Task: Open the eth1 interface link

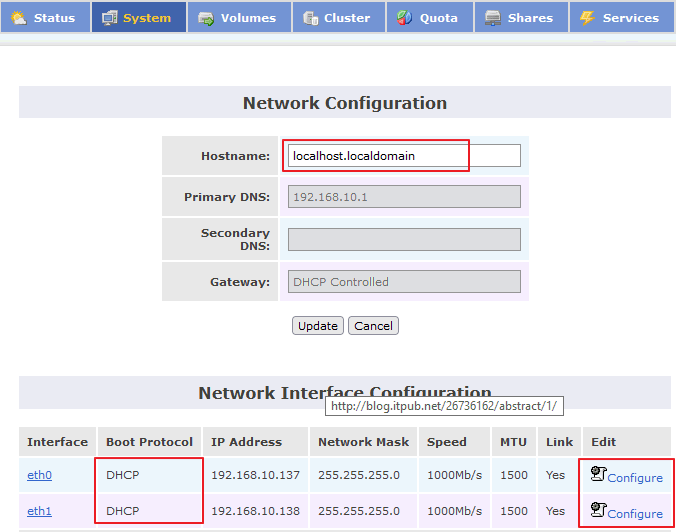Action: coord(39,511)
